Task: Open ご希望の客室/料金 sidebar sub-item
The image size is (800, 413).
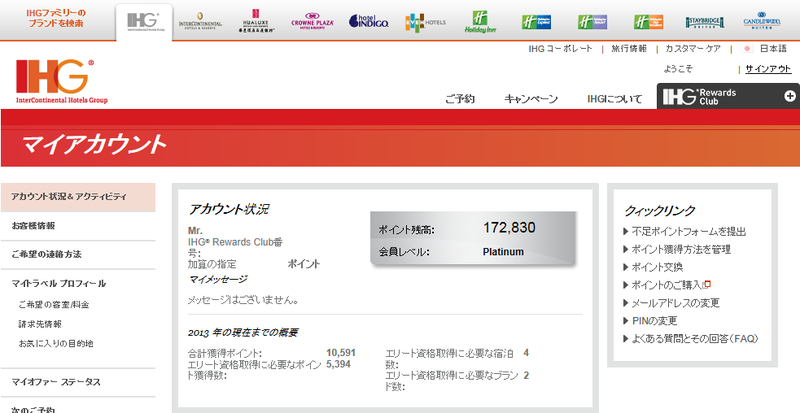Action: point(54,305)
